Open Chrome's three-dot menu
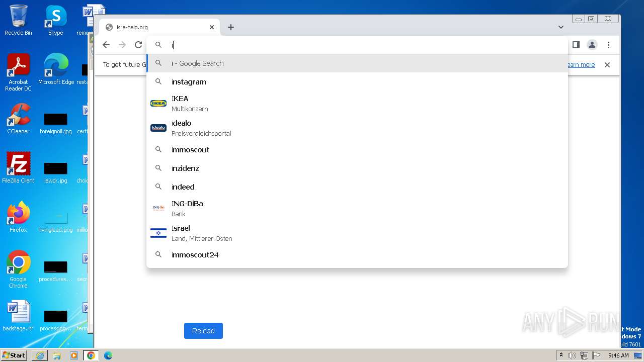This screenshot has width=644, height=362. point(608,45)
